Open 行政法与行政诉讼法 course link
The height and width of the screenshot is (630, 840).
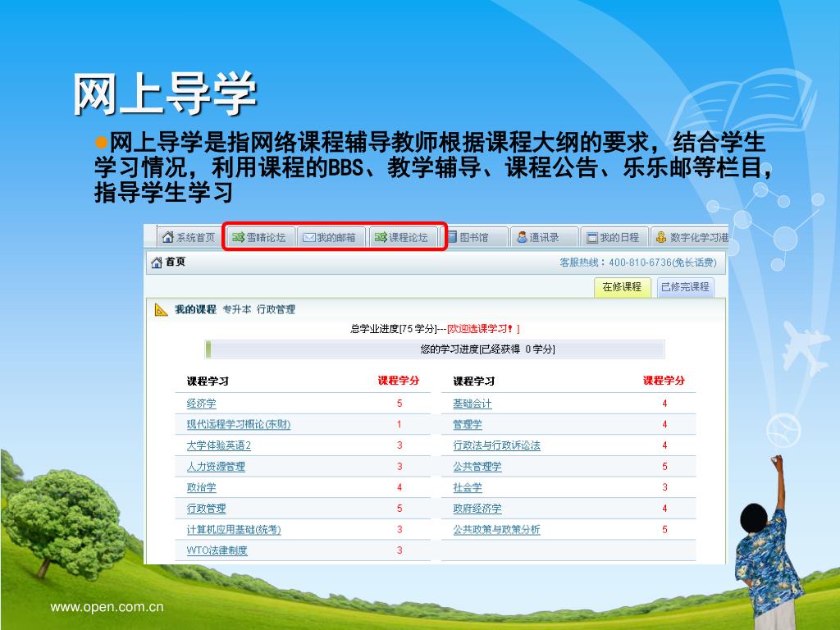pyautogui.click(x=496, y=445)
